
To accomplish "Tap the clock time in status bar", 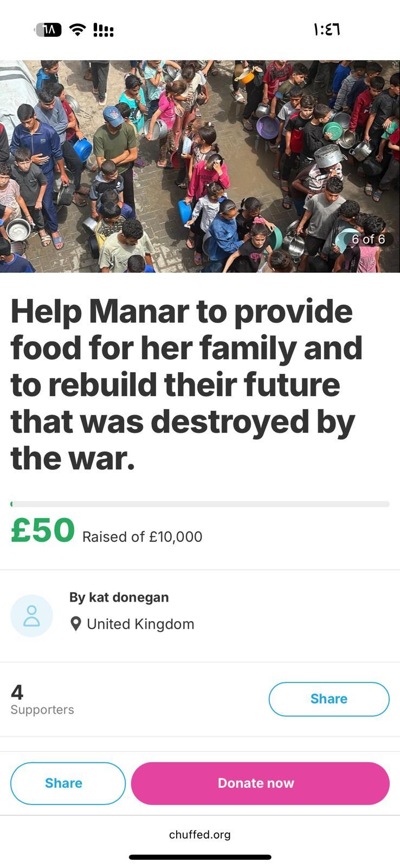I will [x=326, y=29].
